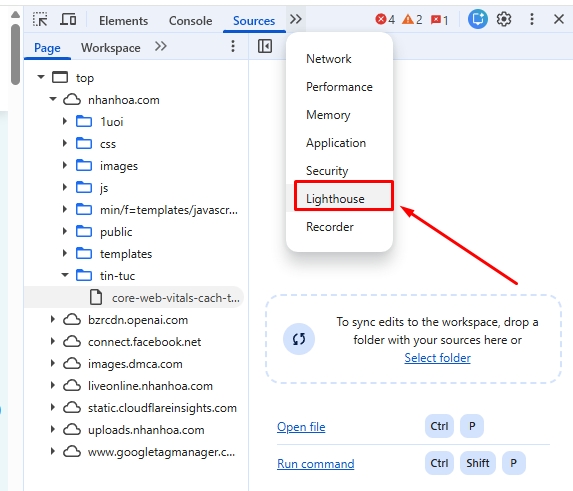Click the uploads.nhanhoa.com cloud icon

tap(72, 430)
